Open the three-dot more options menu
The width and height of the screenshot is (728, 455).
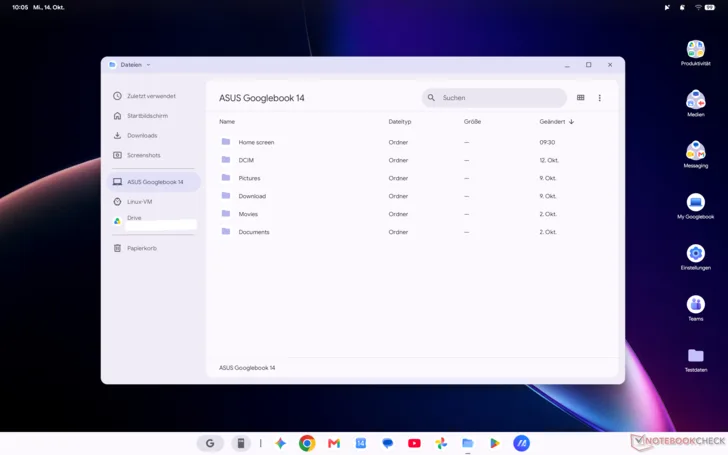[599, 98]
